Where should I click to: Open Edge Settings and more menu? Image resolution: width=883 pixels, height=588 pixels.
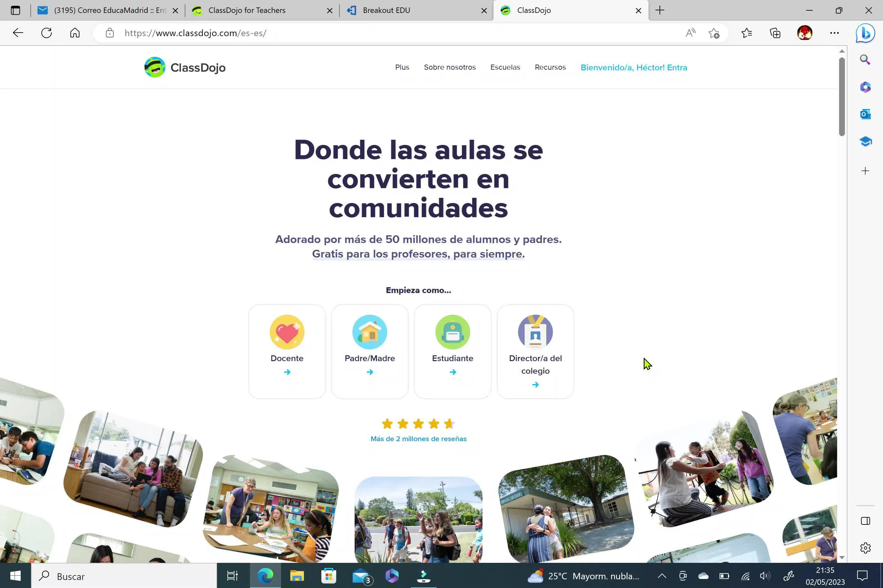pyautogui.click(x=834, y=33)
